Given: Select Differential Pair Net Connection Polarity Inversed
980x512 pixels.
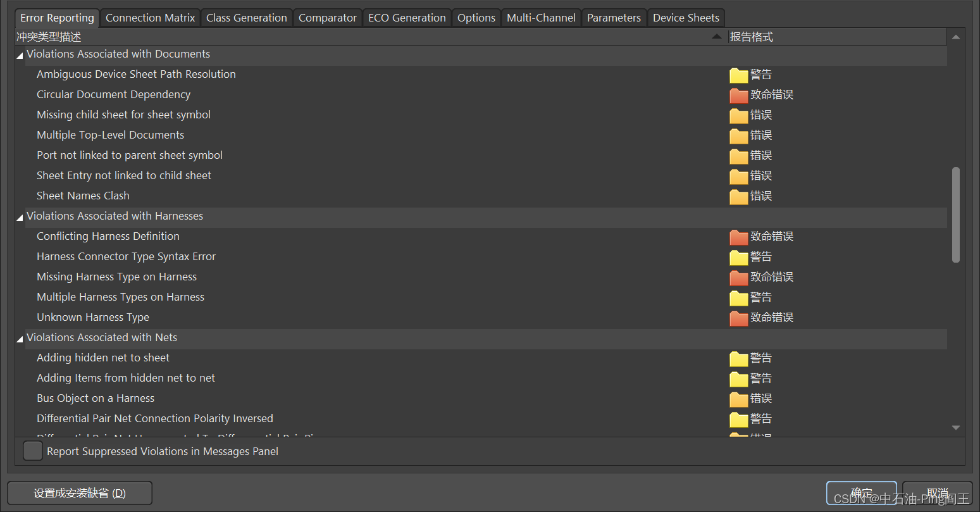Looking at the screenshot, I should coord(481,419).
